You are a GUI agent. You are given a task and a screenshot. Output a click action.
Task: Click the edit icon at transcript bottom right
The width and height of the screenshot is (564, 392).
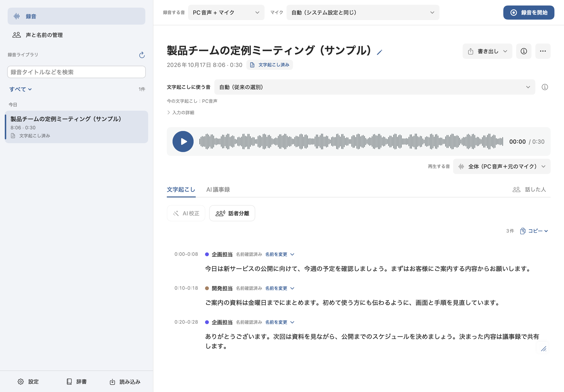(x=543, y=348)
